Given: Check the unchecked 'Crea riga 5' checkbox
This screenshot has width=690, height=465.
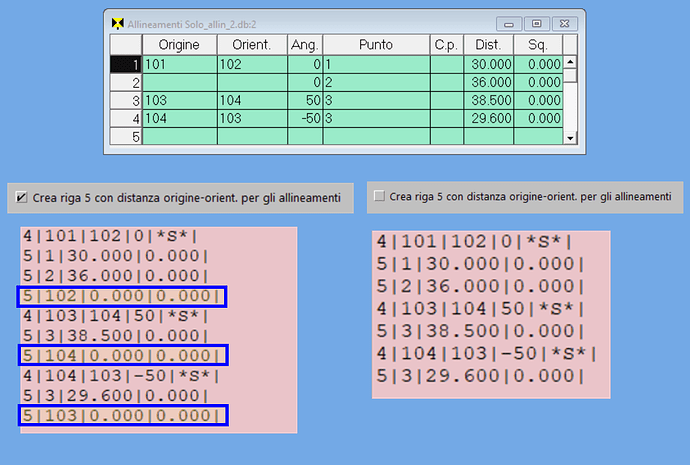Looking at the screenshot, I should coord(379,196).
